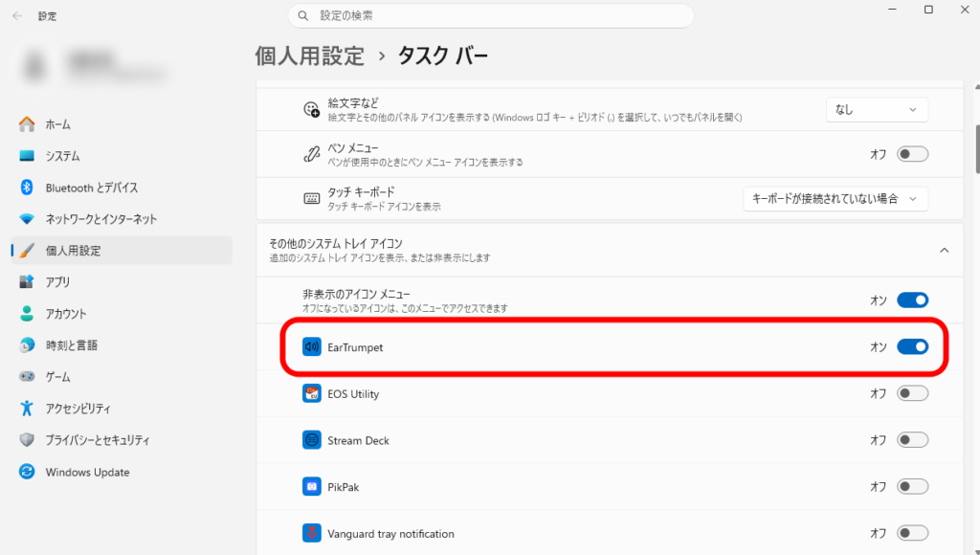Open システム in the sidebar
Viewport: 980px width, 555px height.
click(63, 156)
